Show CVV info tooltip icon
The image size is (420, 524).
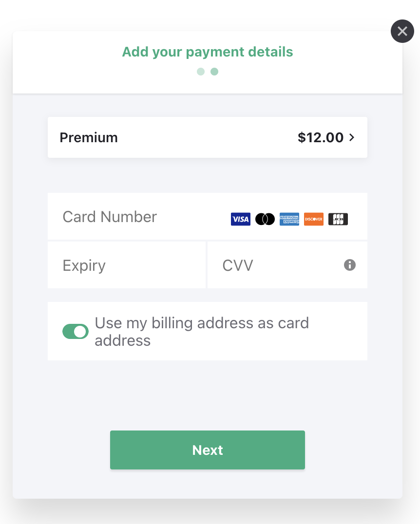coord(350,265)
